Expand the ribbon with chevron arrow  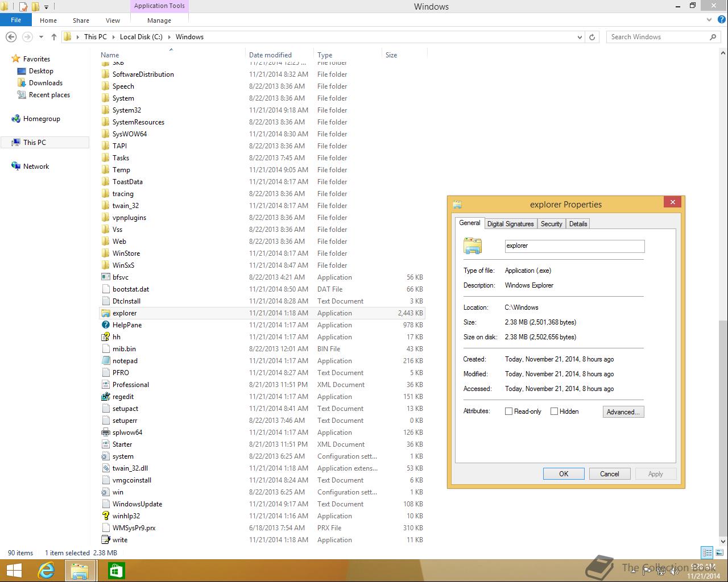(709, 20)
